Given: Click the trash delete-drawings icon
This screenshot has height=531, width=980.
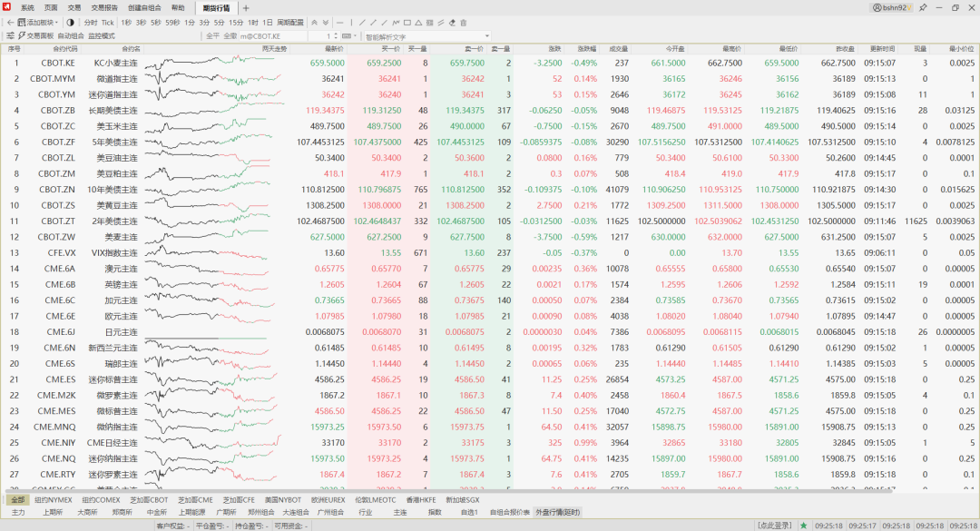Looking at the screenshot, I should click(464, 22).
